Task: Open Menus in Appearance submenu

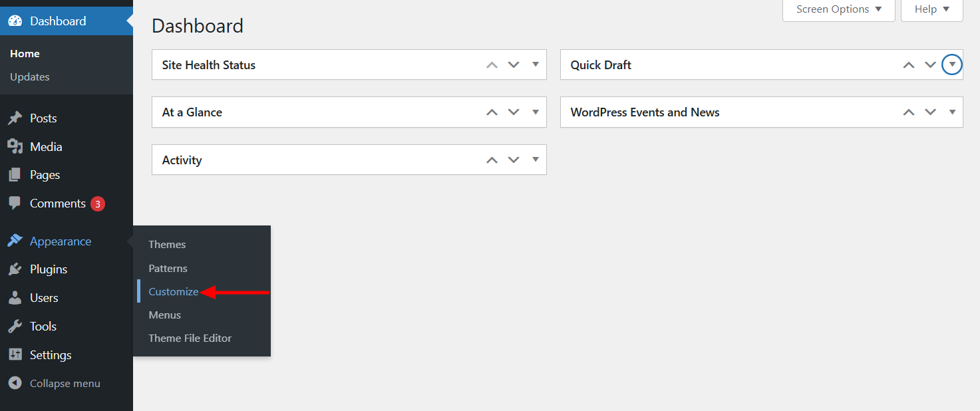Action: (165, 315)
